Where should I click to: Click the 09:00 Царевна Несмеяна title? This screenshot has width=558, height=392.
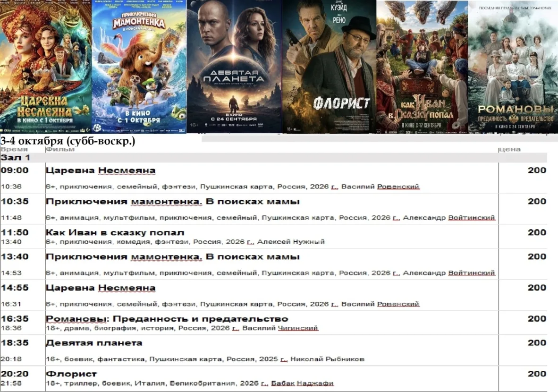coord(101,170)
